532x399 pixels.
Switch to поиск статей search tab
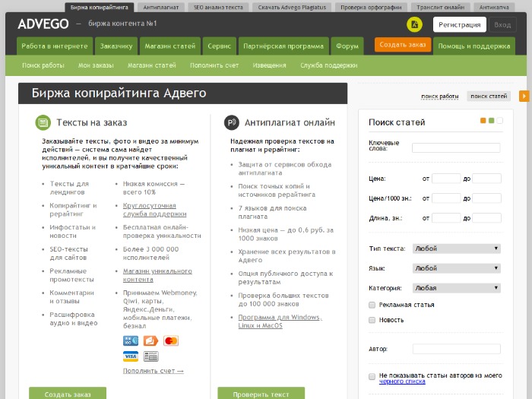[489, 97]
